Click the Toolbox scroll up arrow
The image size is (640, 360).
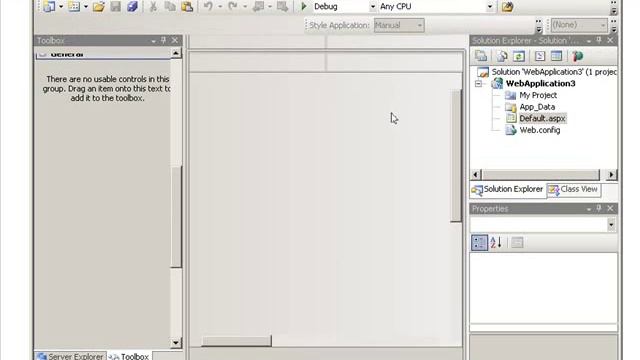(x=176, y=53)
